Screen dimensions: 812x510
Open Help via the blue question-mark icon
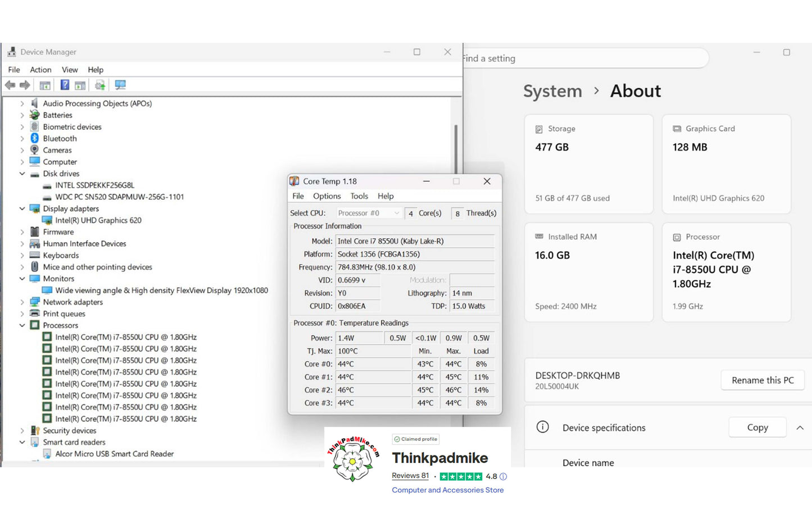click(65, 85)
